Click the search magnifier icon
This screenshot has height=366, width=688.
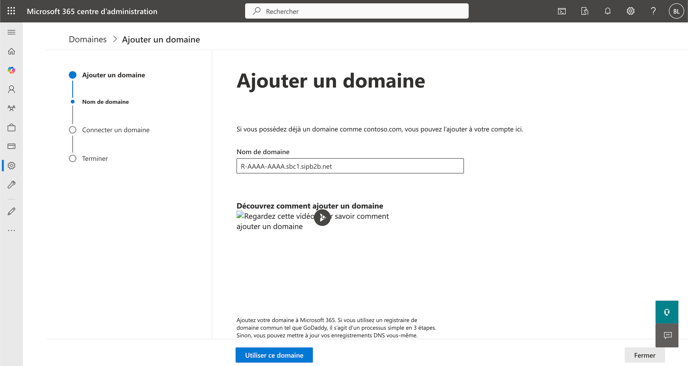(257, 11)
